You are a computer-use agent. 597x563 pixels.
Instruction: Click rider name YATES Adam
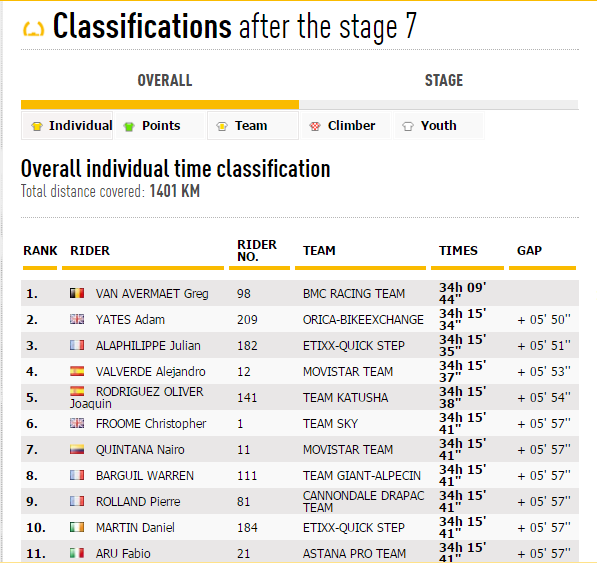point(130,320)
